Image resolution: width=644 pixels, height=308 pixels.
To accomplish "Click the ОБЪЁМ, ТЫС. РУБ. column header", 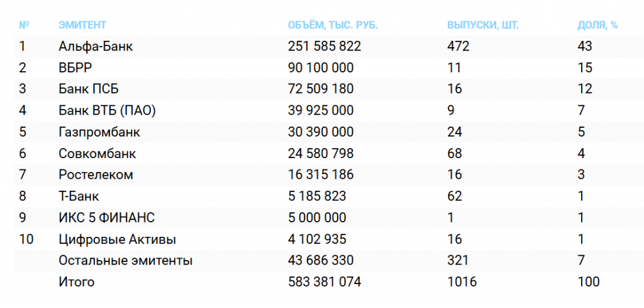I will (333, 25).
